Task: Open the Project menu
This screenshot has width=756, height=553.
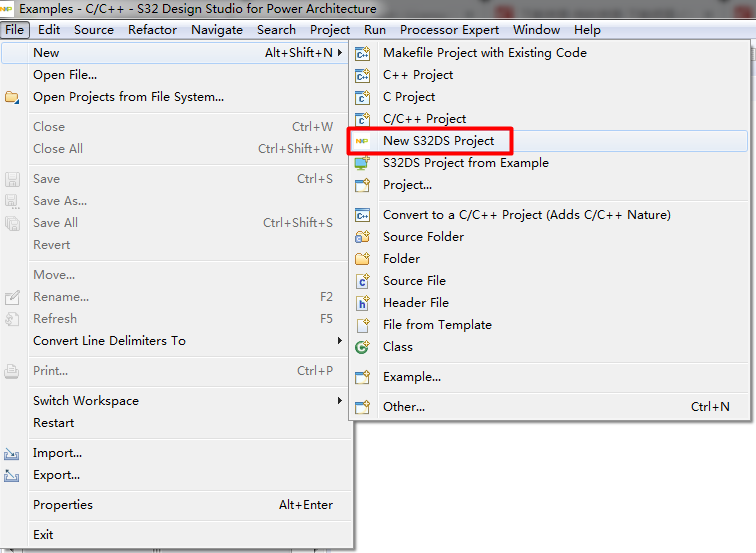Action: coord(330,30)
